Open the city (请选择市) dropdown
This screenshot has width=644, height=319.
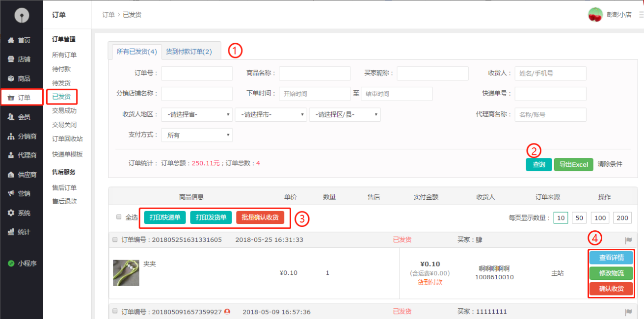coord(270,115)
